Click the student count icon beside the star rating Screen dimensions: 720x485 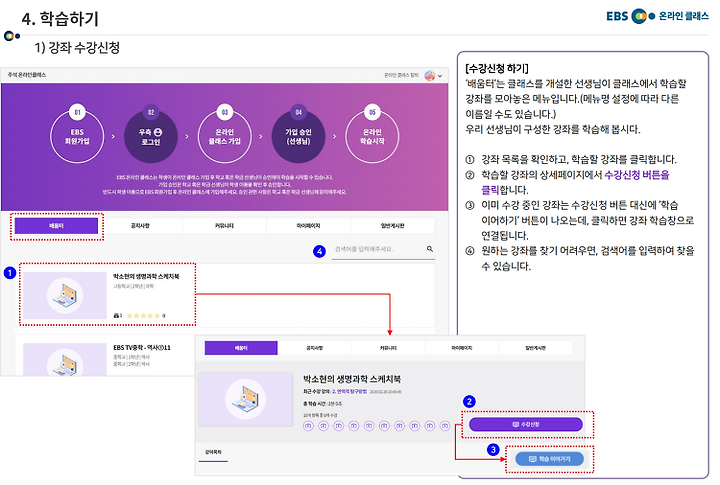(x=118, y=316)
